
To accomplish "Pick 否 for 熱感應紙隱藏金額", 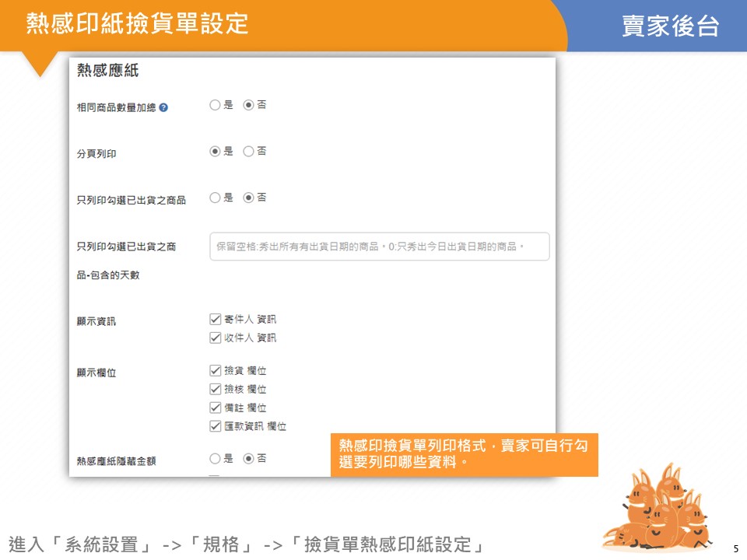I will pos(249,458).
